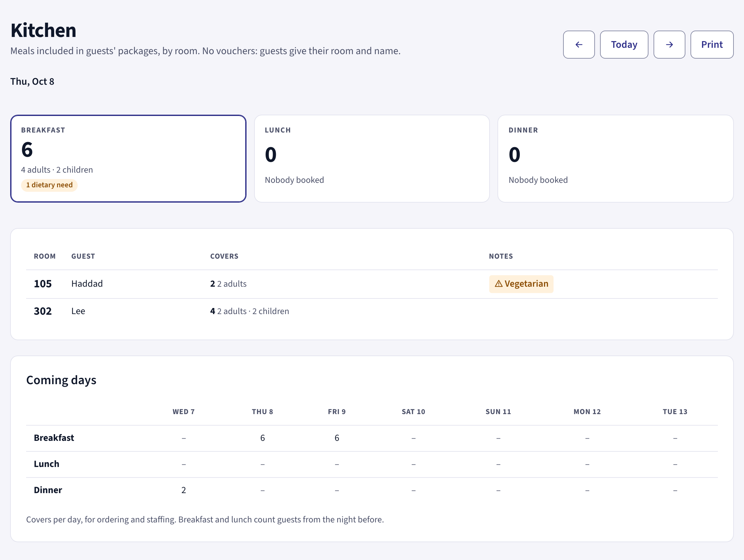The height and width of the screenshot is (560, 744).
Task: Go to previous day with left arrow
Action: pyautogui.click(x=578, y=44)
